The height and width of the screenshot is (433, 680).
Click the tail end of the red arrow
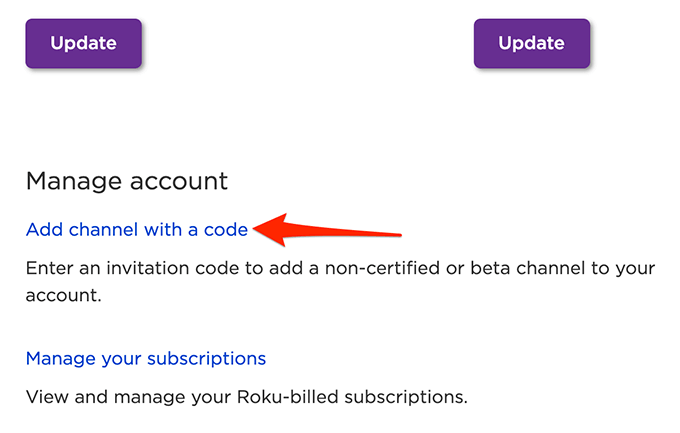[398, 236]
